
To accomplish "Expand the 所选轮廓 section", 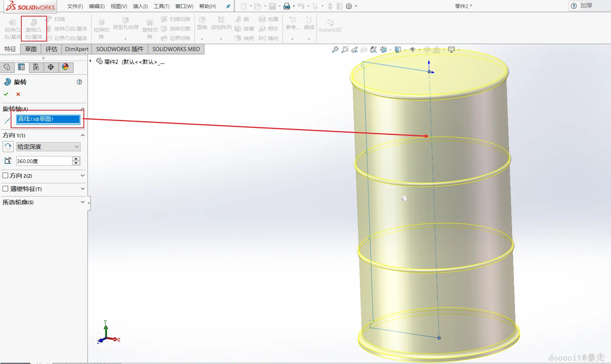I will coord(82,202).
